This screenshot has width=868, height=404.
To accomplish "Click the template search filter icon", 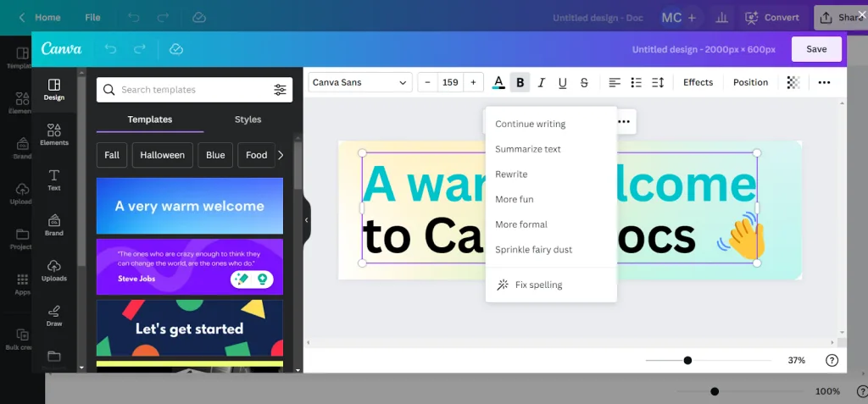I will tap(280, 90).
